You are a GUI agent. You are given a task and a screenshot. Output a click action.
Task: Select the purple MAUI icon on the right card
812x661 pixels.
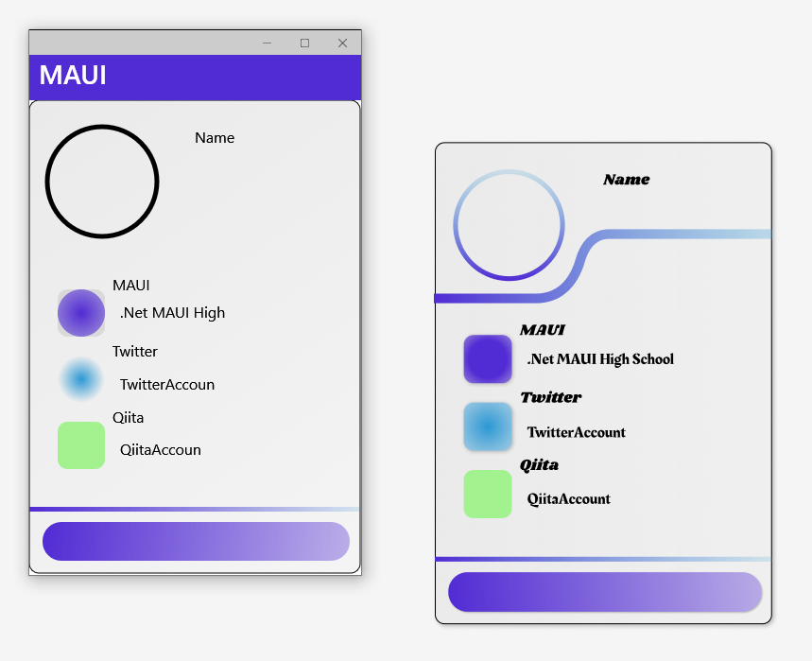tap(487, 359)
